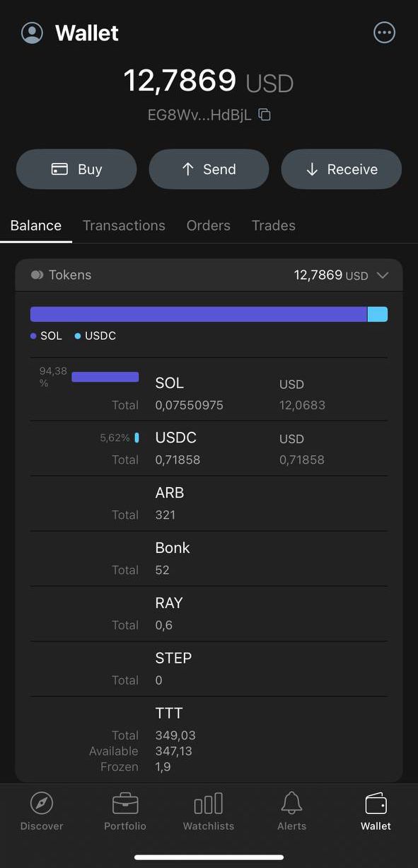Switch to the Transactions tab
The height and width of the screenshot is (868, 418).
click(124, 225)
